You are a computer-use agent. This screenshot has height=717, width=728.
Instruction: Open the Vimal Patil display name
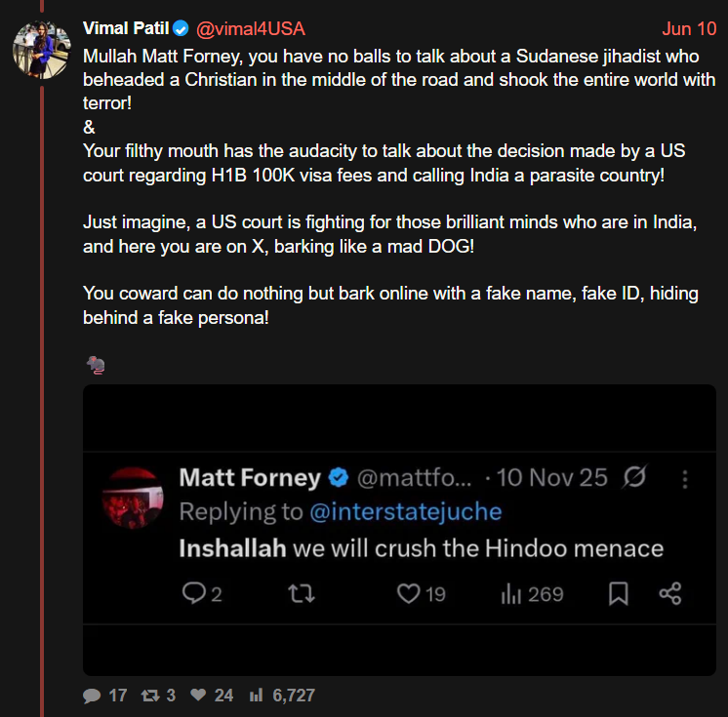[x=126, y=28]
